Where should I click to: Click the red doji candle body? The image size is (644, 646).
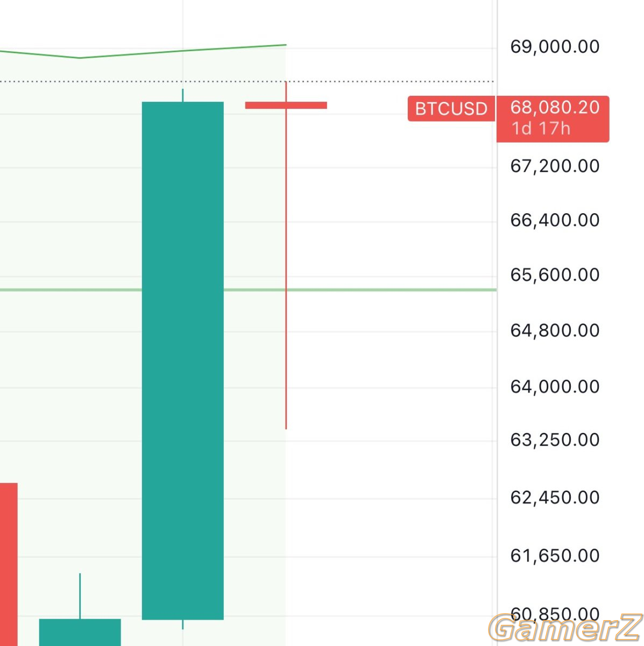[x=286, y=106]
